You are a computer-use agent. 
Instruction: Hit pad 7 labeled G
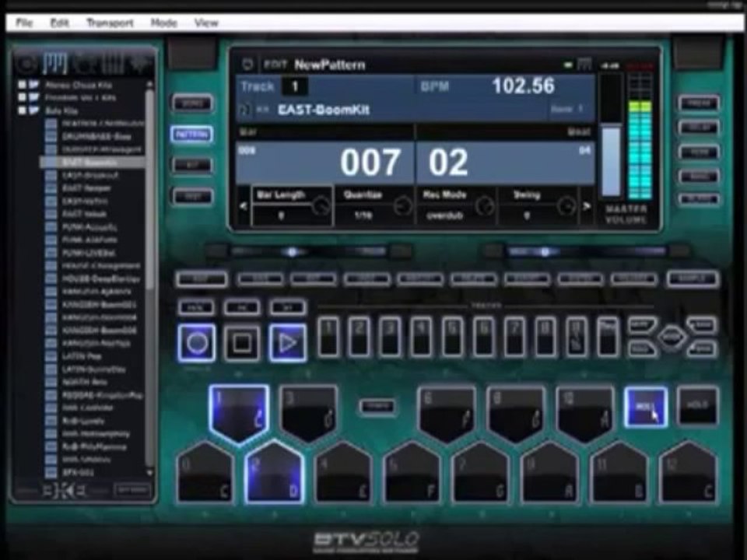[x=481, y=472]
